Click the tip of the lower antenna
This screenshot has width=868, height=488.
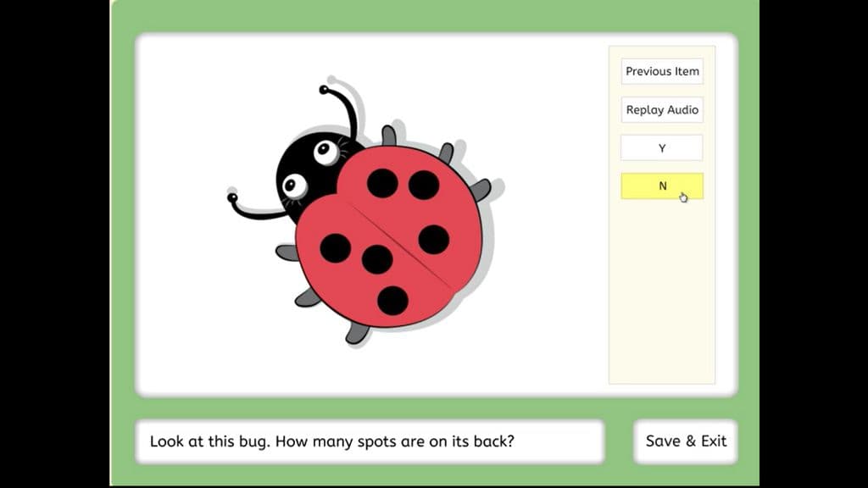coord(232,197)
